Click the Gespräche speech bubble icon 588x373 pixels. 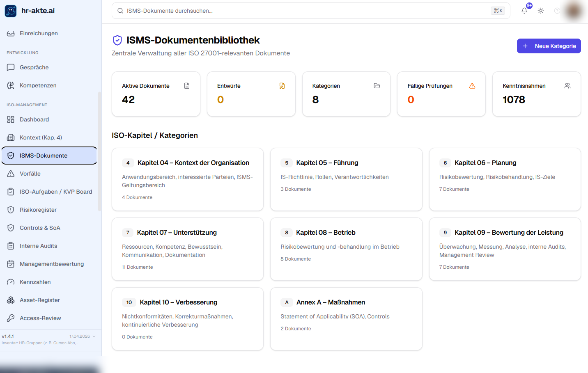point(11,67)
